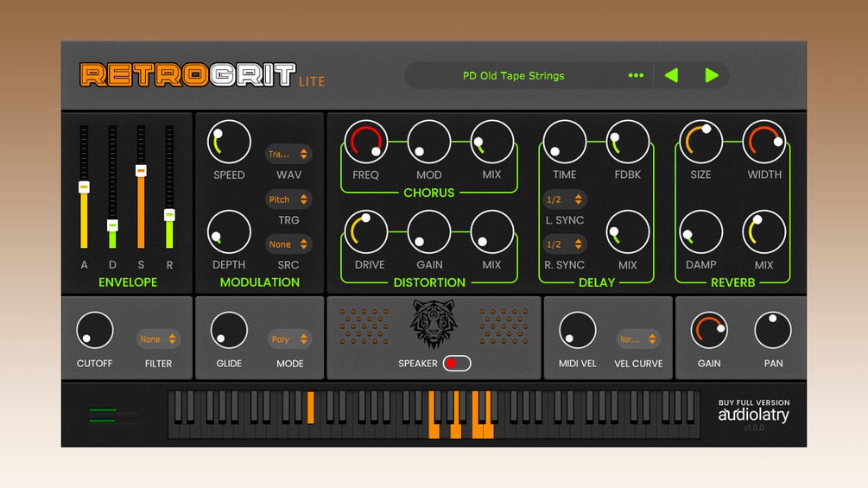This screenshot has width=868, height=488.
Task: Click the tiger head logo
Action: (434, 324)
